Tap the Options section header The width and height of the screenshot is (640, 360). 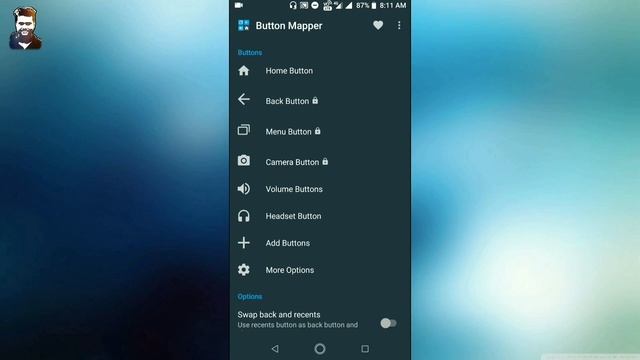click(250, 296)
